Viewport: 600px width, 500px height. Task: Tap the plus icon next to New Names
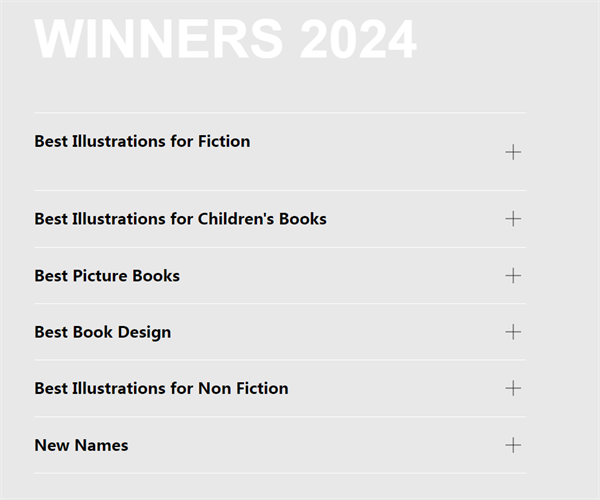[x=513, y=445]
